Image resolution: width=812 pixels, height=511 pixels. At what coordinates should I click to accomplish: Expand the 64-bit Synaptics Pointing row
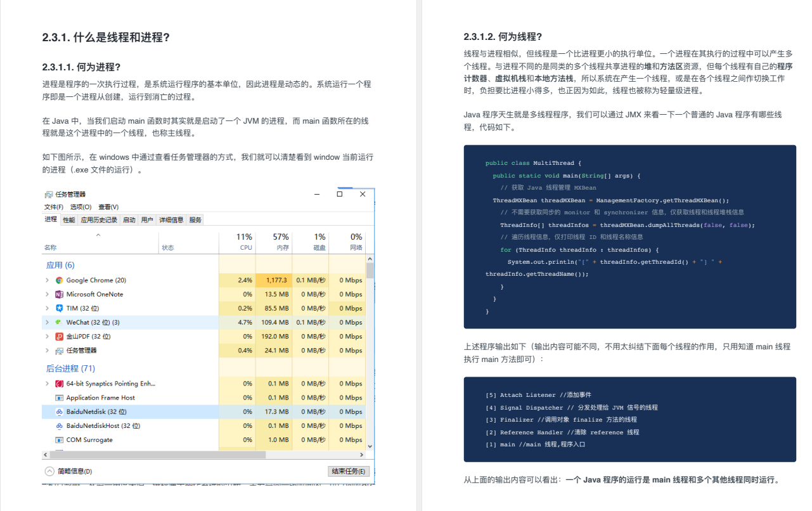tap(47, 384)
